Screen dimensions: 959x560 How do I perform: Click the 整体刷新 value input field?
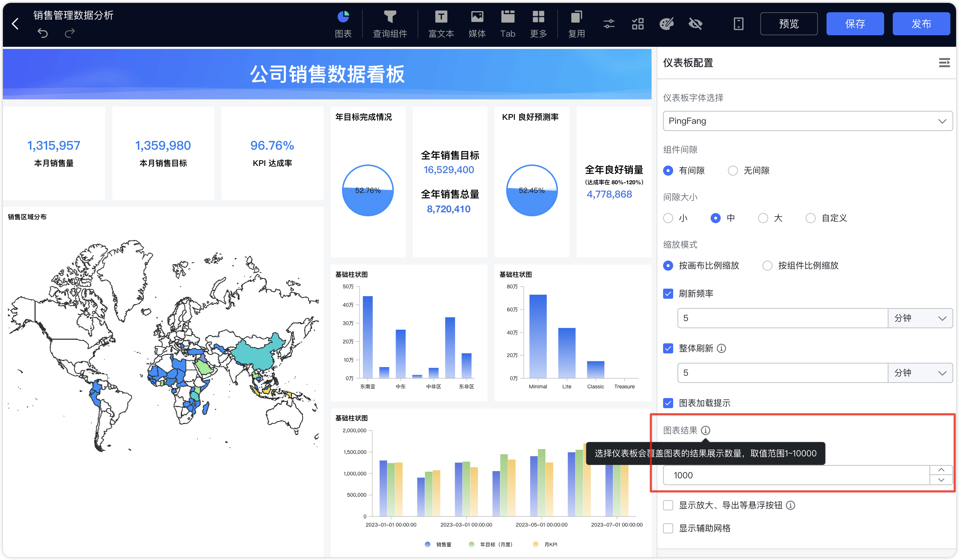tap(782, 373)
